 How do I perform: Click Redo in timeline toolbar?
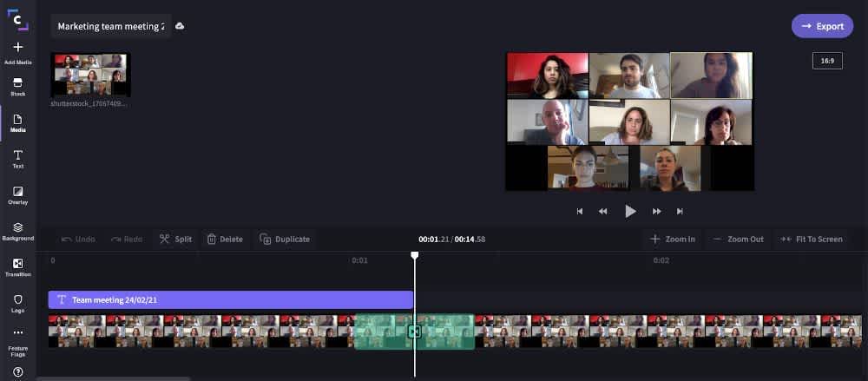pos(127,240)
